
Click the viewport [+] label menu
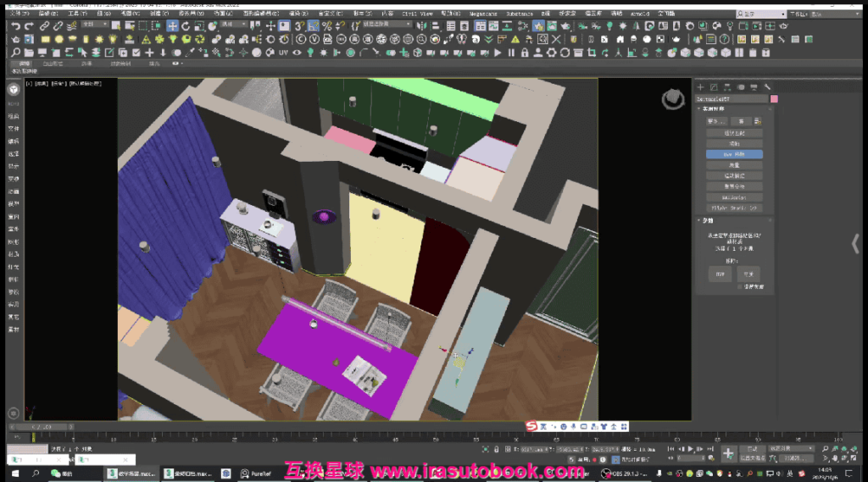(x=29, y=84)
